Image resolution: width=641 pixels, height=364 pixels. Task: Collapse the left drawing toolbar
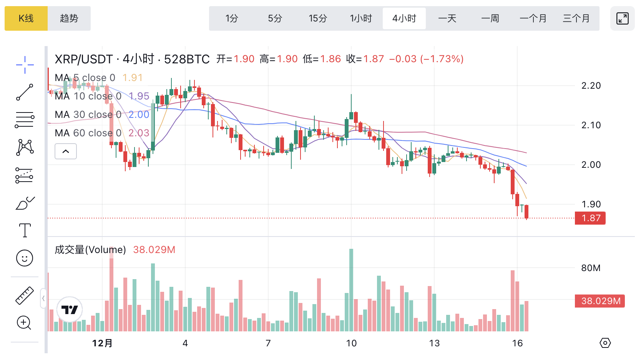click(x=43, y=298)
